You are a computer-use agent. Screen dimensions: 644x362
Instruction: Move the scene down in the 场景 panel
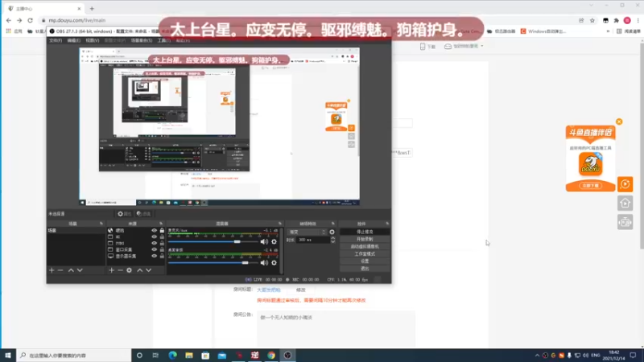tap(80, 270)
